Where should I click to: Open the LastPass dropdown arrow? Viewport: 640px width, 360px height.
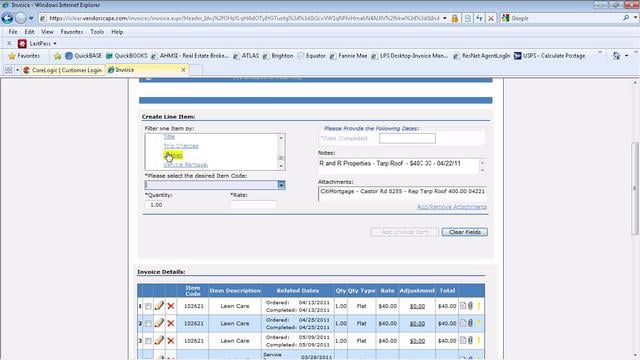pos(55,44)
